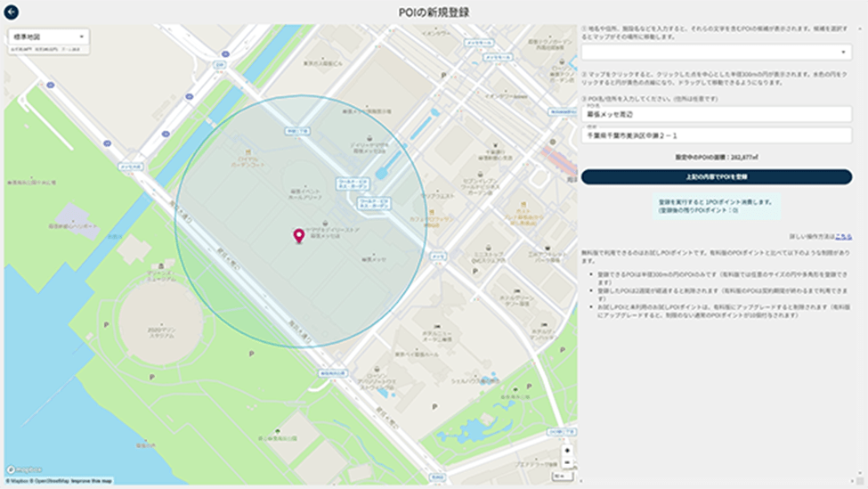
Task: Open the OpenStreetMap attribution link
Action: click(x=52, y=482)
